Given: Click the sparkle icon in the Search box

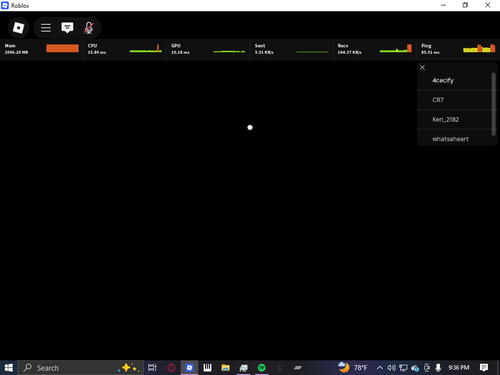Looking at the screenshot, I should 129,368.
